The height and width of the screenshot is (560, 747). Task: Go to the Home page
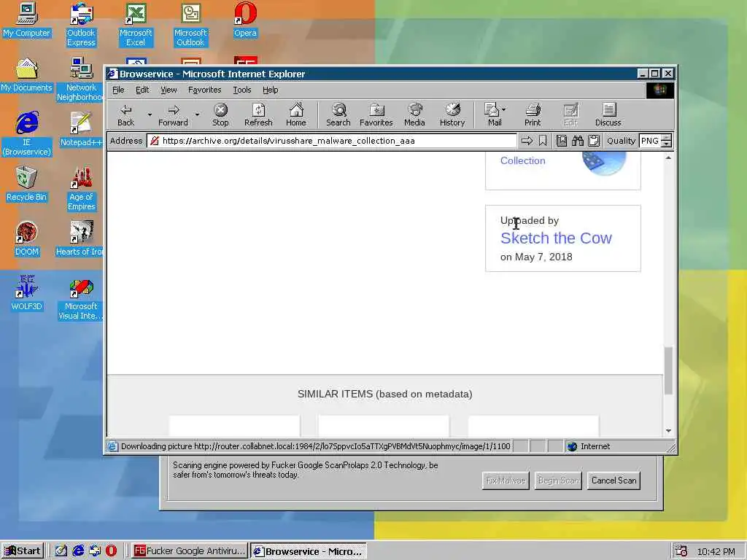click(x=296, y=114)
